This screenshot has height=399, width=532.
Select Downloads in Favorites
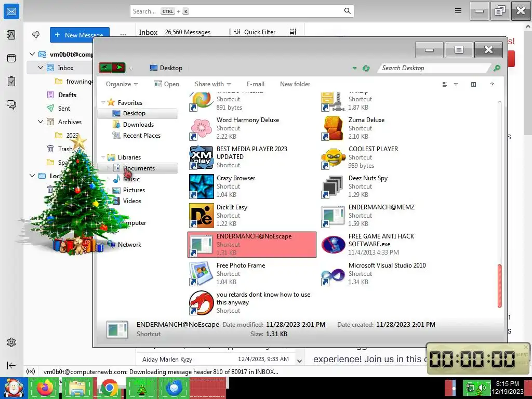pyautogui.click(x=138, y=125)
